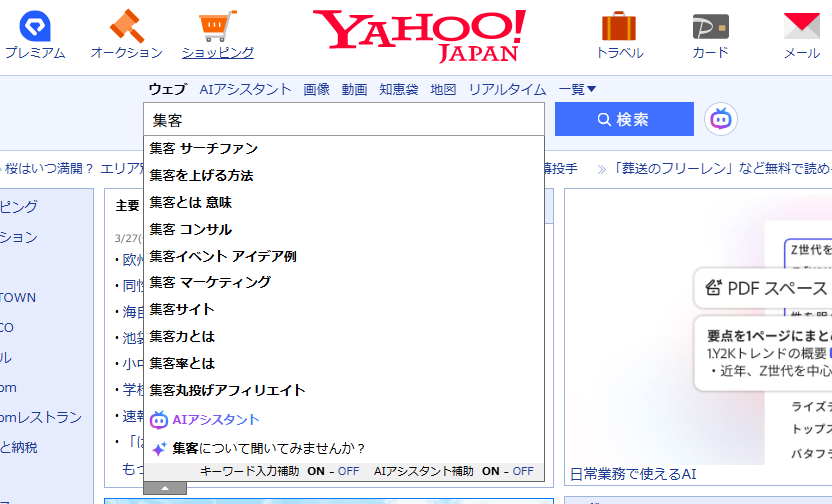The image size is (832, 504).
Task: Open the ショッピング shopping cart icon
Action: click(218, 26)
